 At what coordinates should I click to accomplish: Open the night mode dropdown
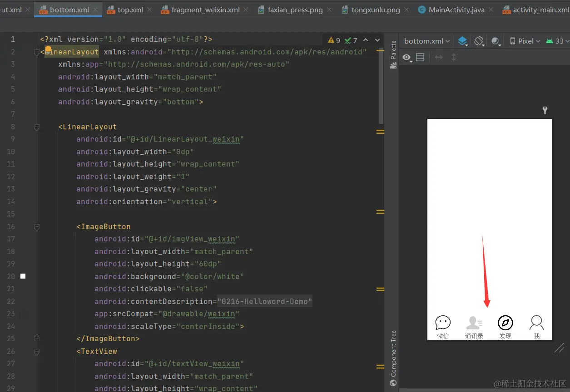[496, 41]
